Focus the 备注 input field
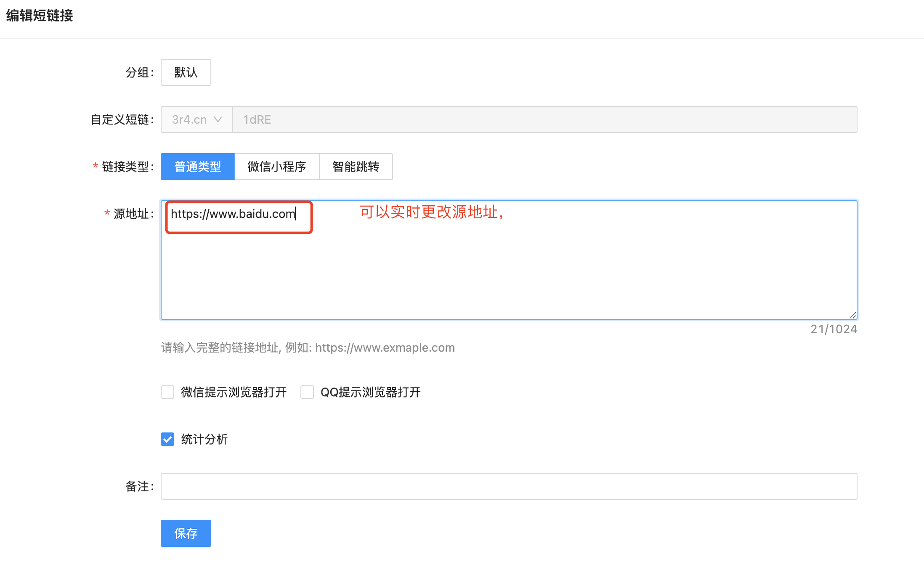The width and height of the screenshot is (924, 562). [508, 486]
